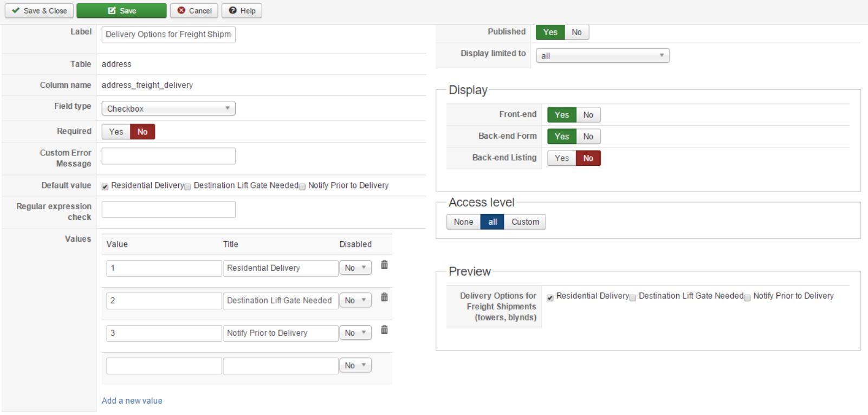This screenshot has width=868, height=415.
Task: Click the Custom Error Message input field
Action: [169, 156]
